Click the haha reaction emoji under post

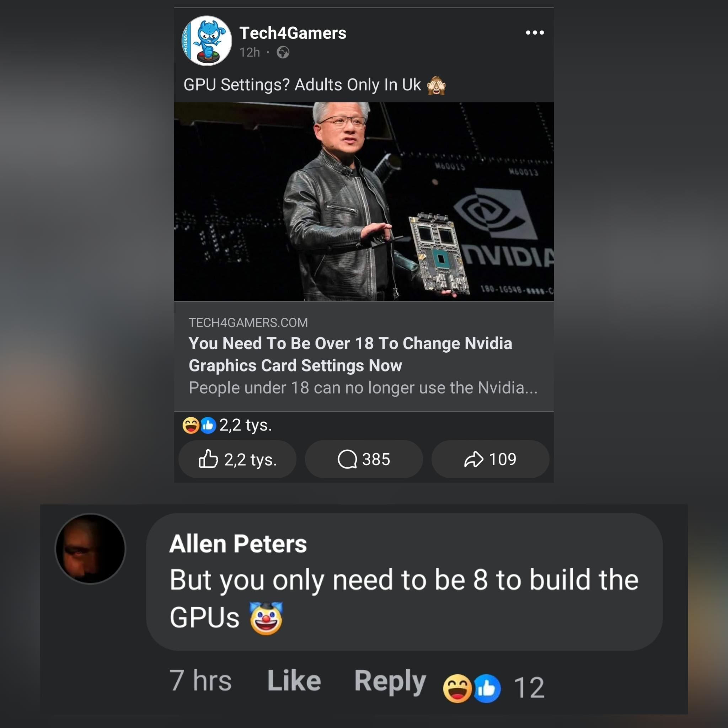point(191,425)
